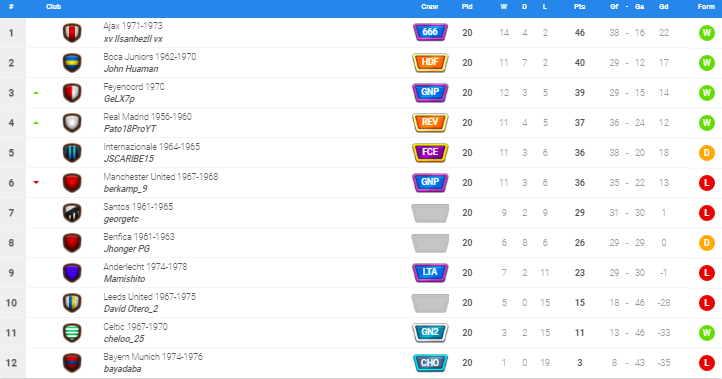Image resolution: width=722 pixels, height=379 pixels.
Task: Click the Celtic green striped shield icon
Action: 72,332
